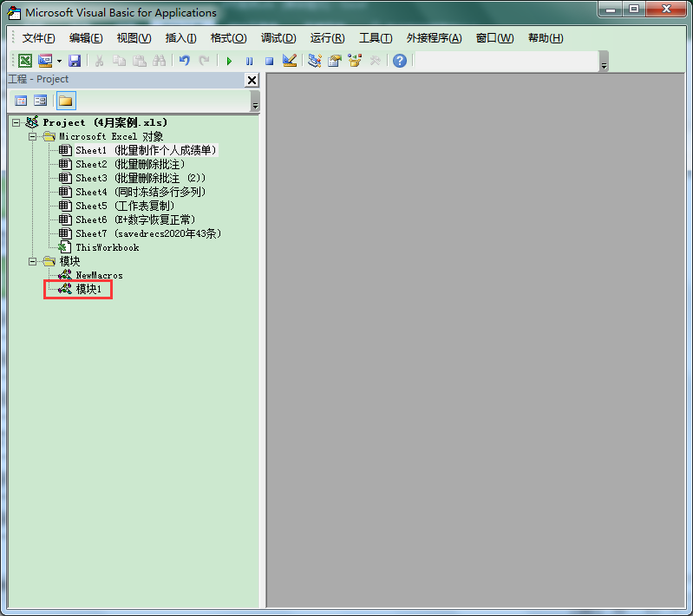Viewport: 693px width, 616px height.
Task: Stop execution with the Reset icon
Action: pyautogui.click(x=269, y=61)
